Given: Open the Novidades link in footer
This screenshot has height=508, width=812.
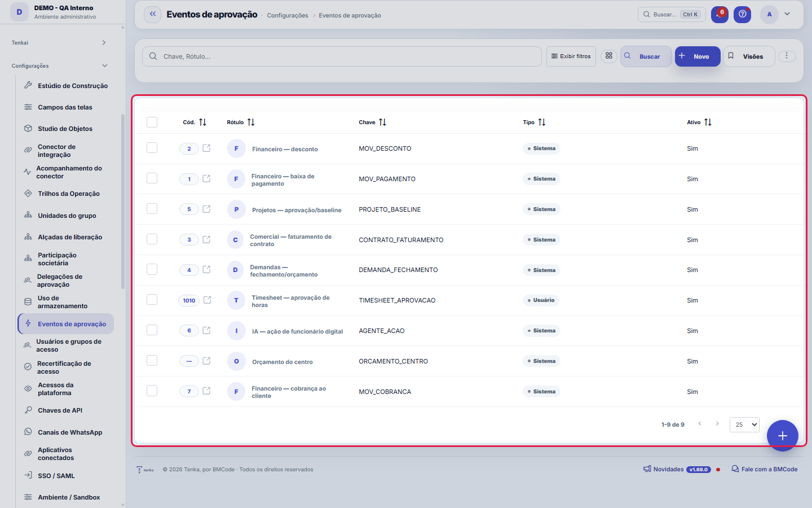Looking at the screenshot, I should pyautogui.click(x=677, y=469).
